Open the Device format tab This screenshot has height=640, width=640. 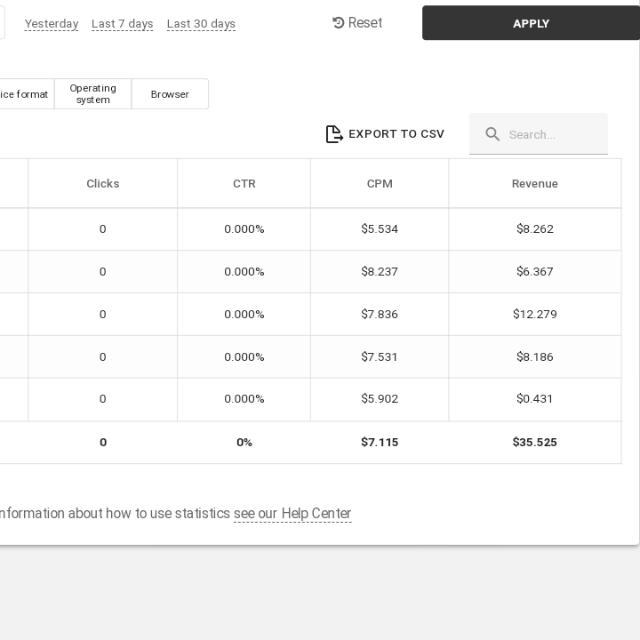coord(25,94)
